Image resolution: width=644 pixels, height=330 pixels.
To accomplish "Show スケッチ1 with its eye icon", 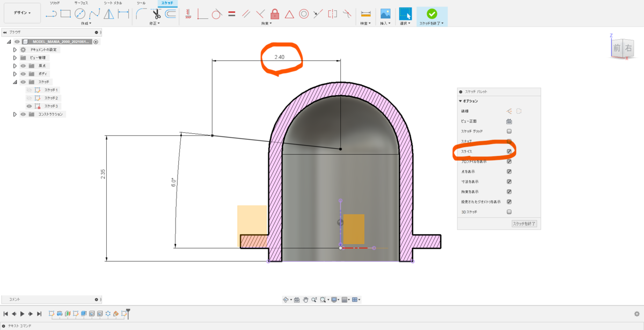I will click(x=30, y=90).
